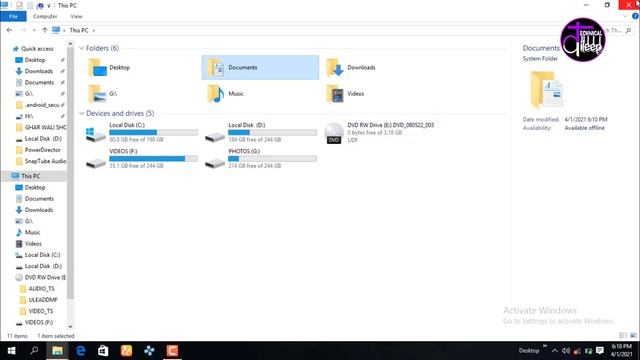The image size is (640, 360).
Task: Select PHOTOS (G:) drive icon
Action: (215, 162)
